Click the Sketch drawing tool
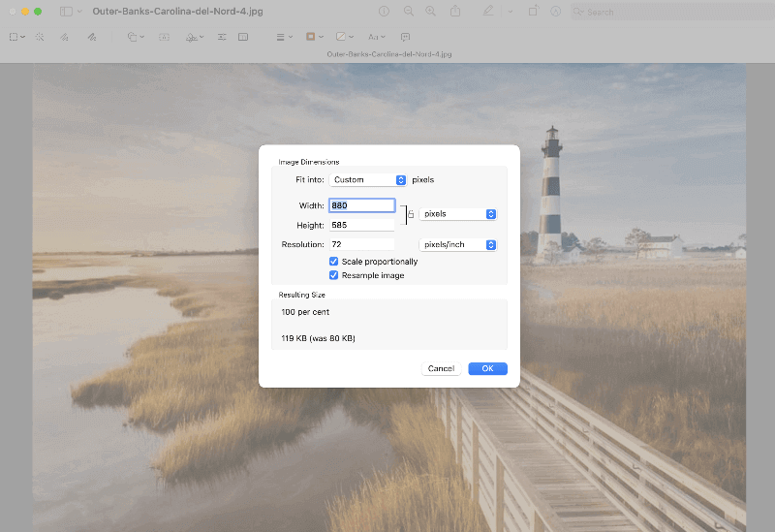775x532 pixels. tap(64, 37)
